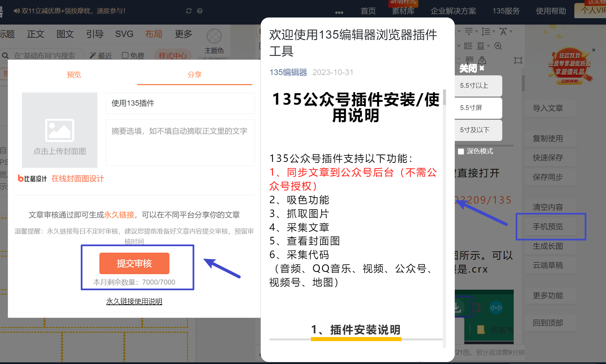This screenshot has height=364, width=606.
Task: Toggle the 免费 checkbox
Action: pos(125,55)
